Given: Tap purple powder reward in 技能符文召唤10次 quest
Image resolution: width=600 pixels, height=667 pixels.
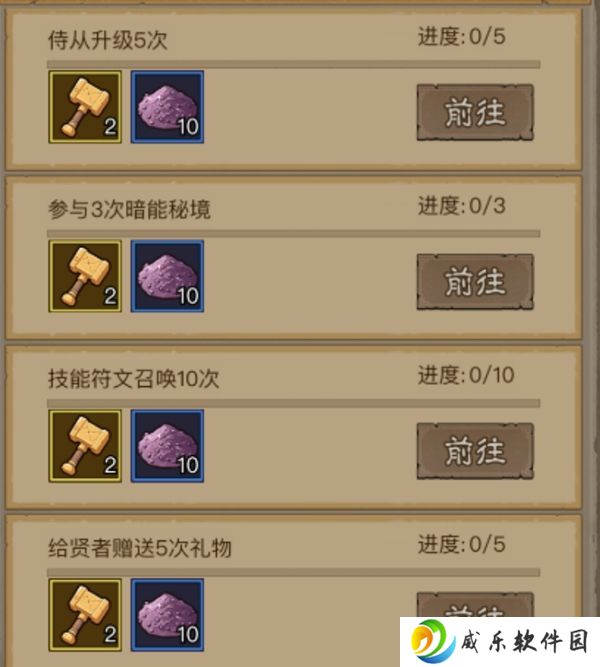Looking at the screenshot, I should pos(167,446).
